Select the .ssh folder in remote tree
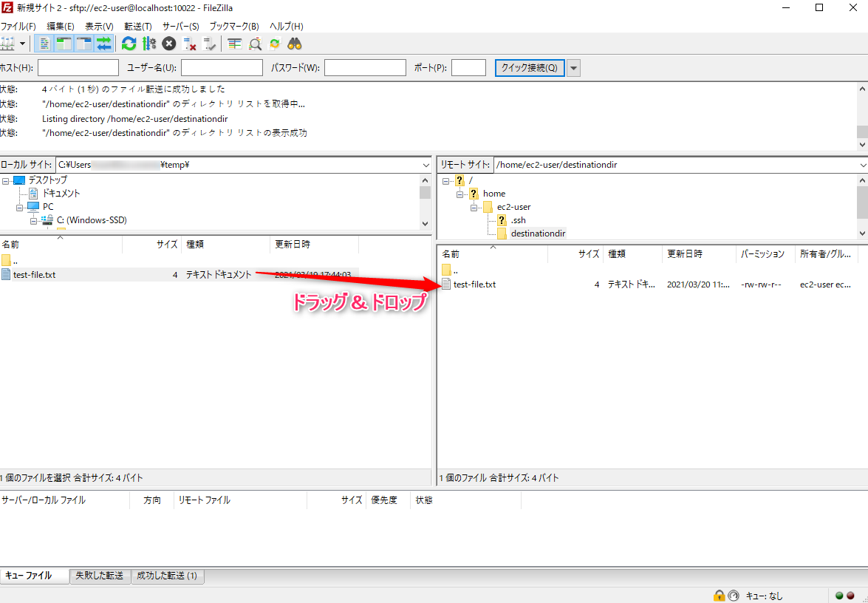Screen dimensions: 868x603 click(x=518, y=220)
